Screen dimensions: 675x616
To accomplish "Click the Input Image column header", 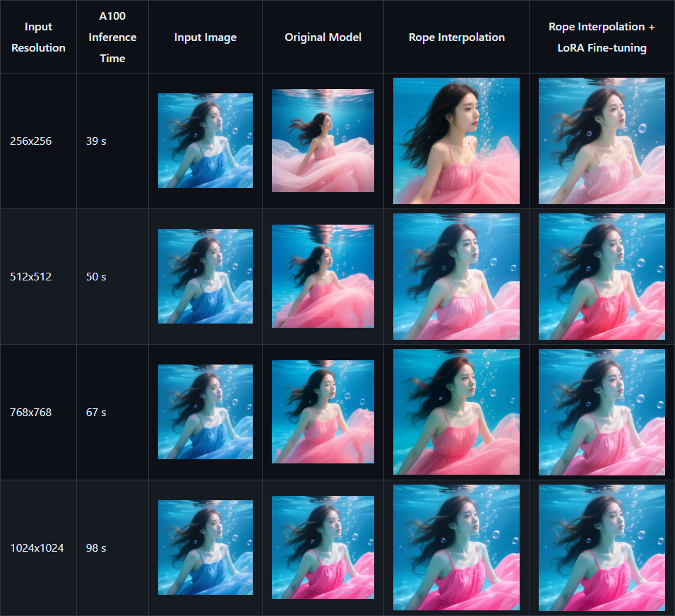I will [x=205, y=37].
